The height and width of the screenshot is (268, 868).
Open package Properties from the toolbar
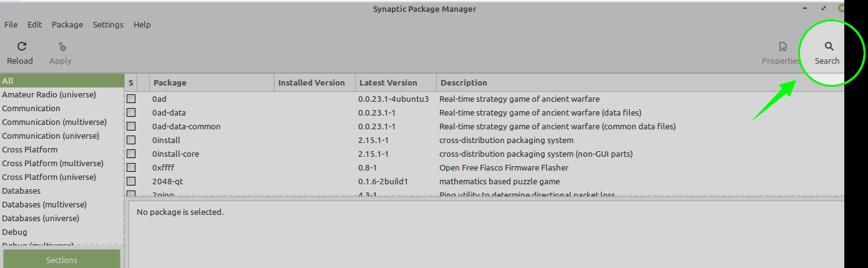pyautogui.click(x=782, y=47)
